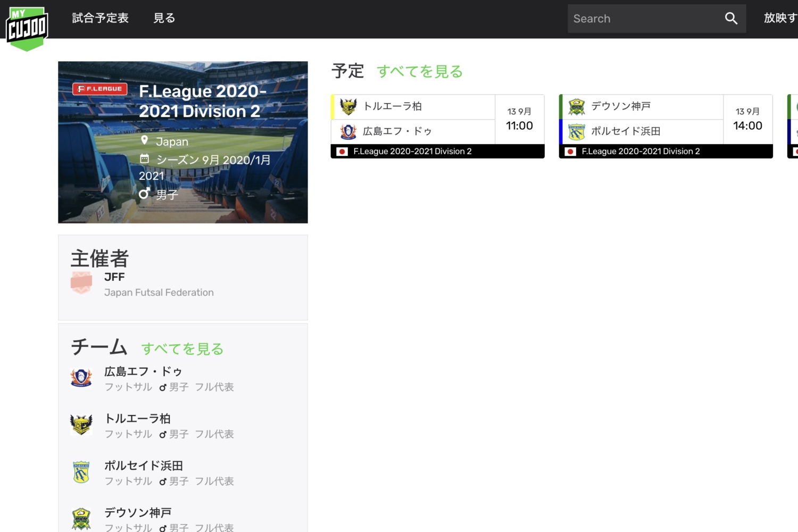
Task: Open the MyCujoo logo home link
Action: point(27,29)
